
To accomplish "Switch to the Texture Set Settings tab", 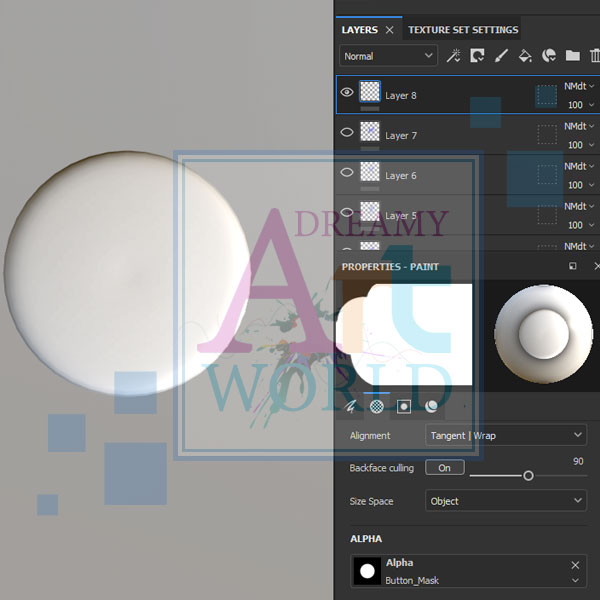I will click(x=462, y=30).
